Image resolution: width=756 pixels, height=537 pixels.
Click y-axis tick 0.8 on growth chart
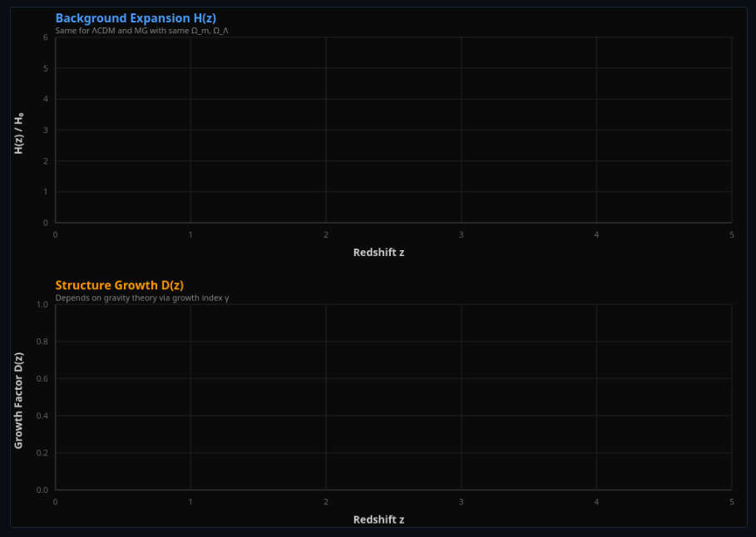(42, 342)
